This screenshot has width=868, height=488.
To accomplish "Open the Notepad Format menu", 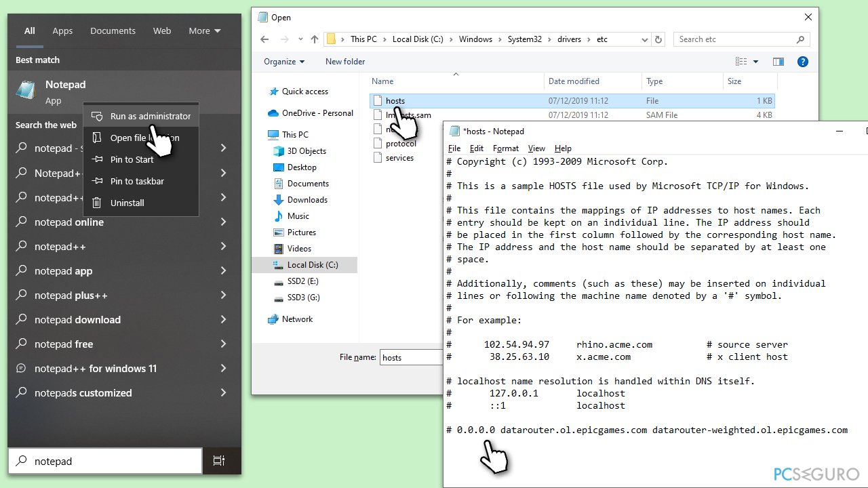I will tap(506, 148).
